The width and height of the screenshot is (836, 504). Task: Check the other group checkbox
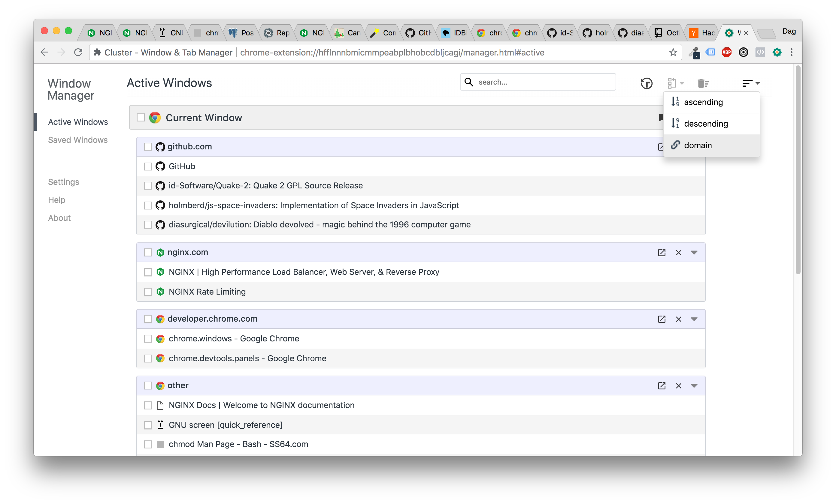click(x=148, y=385)
